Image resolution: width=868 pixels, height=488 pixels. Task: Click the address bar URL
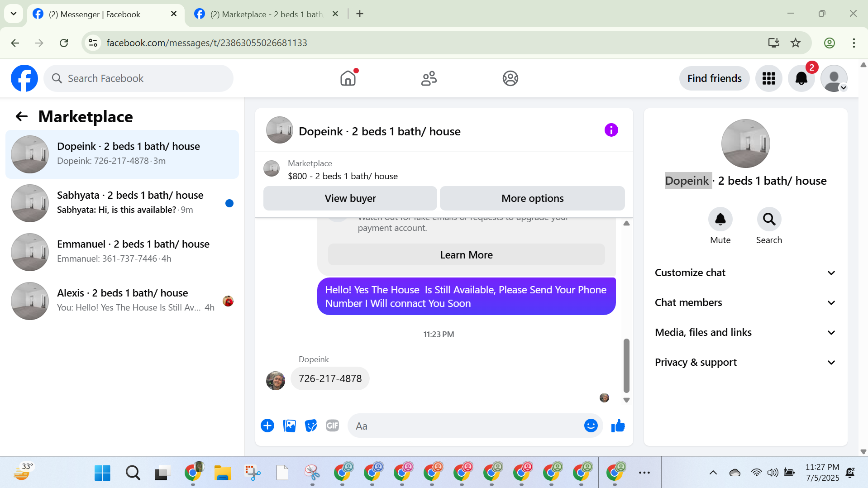[206, 43]
